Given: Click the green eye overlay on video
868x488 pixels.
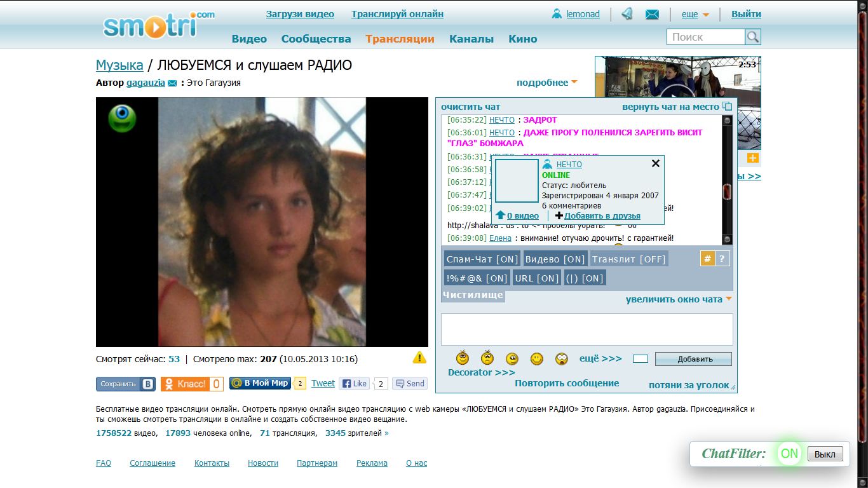Looking at the screenshot, I should click(x=122, y=118).
